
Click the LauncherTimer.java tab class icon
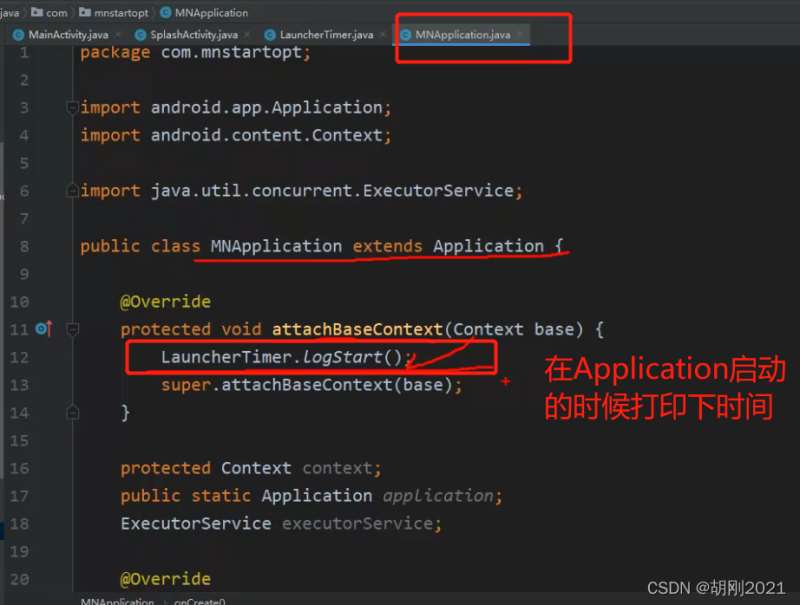[x=270, y=35]
